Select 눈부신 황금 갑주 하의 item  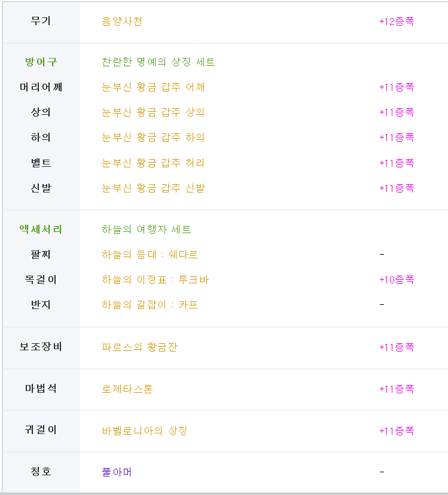tap(153, 137)
